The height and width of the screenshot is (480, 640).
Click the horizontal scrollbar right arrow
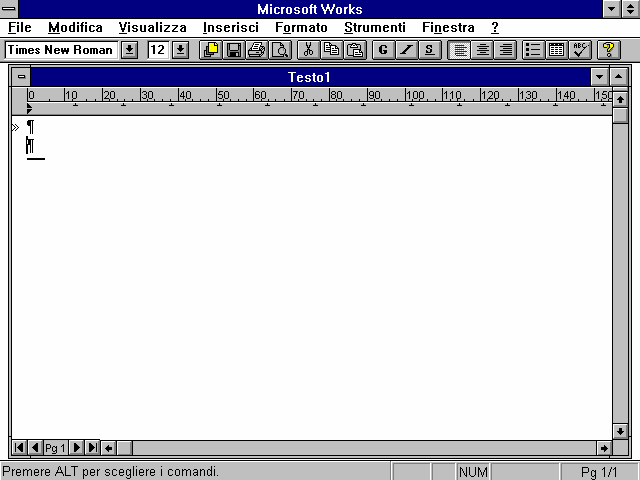[x=604, y=448]
